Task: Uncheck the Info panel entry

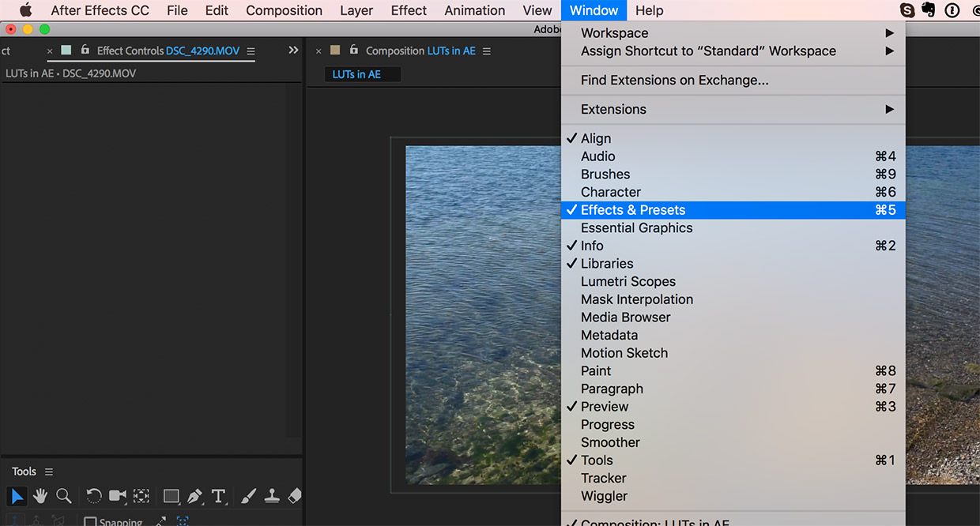Action: coord(733,246)
